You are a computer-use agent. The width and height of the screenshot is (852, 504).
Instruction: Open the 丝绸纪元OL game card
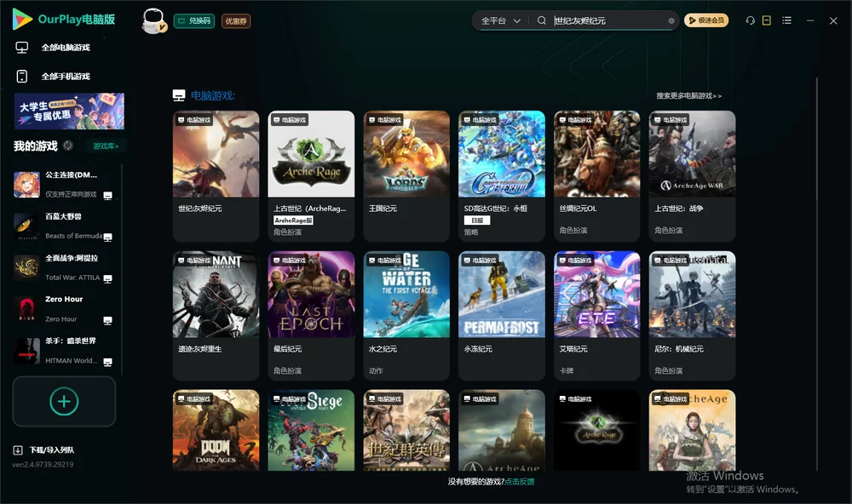click(597, 176)
